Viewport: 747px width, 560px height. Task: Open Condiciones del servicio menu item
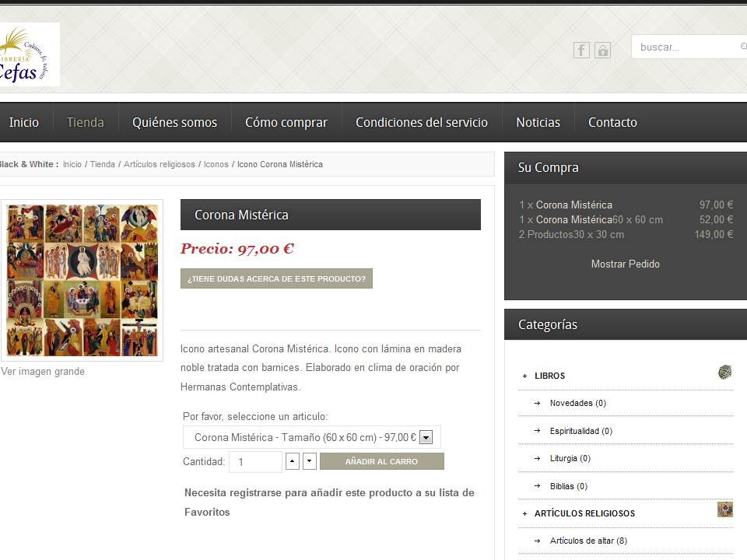(x=422, y=122)
